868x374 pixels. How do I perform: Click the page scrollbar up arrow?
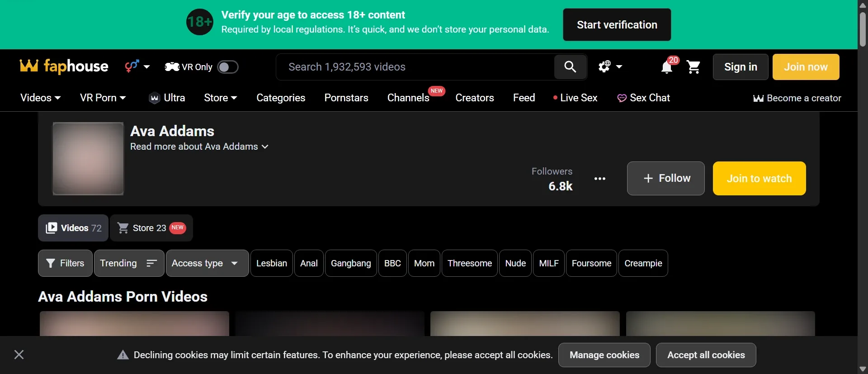[x=863, y=5]
